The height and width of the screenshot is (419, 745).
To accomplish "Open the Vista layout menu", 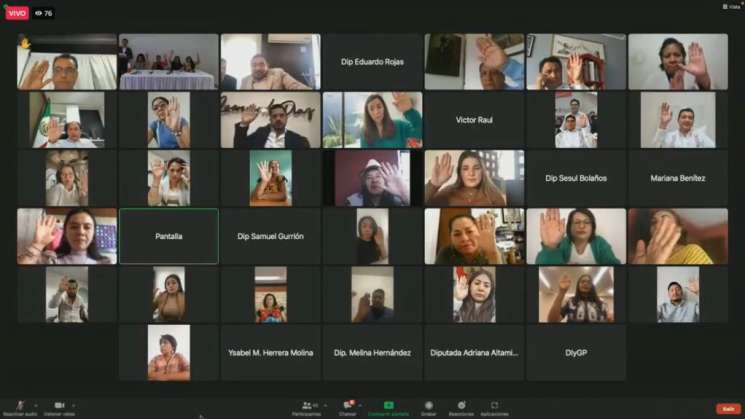I will point(731,6).
